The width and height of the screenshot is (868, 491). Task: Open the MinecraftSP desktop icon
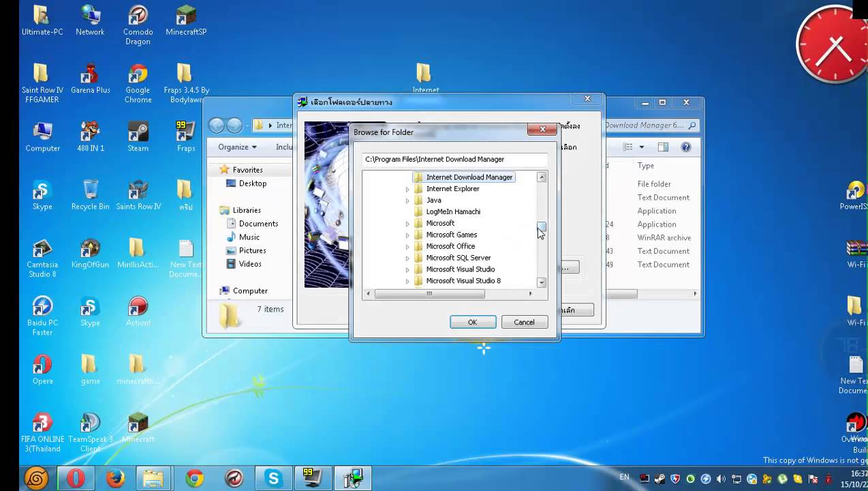click(x=186, y=21)
